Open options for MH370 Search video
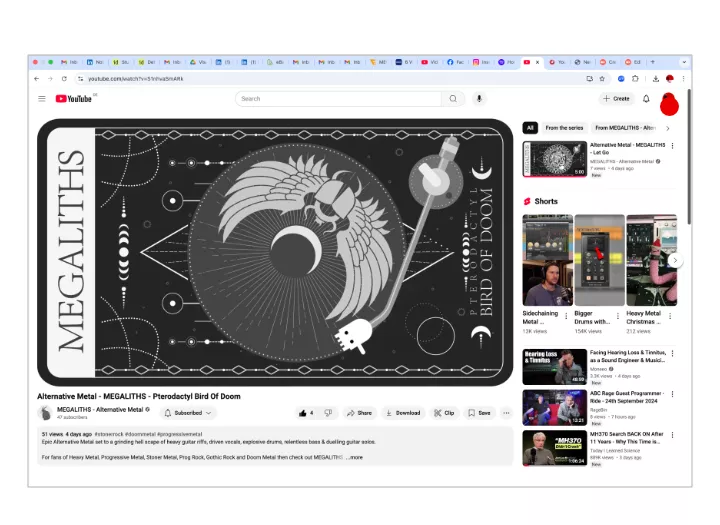This screenshot has height=525, width=720. coord(672,435)
